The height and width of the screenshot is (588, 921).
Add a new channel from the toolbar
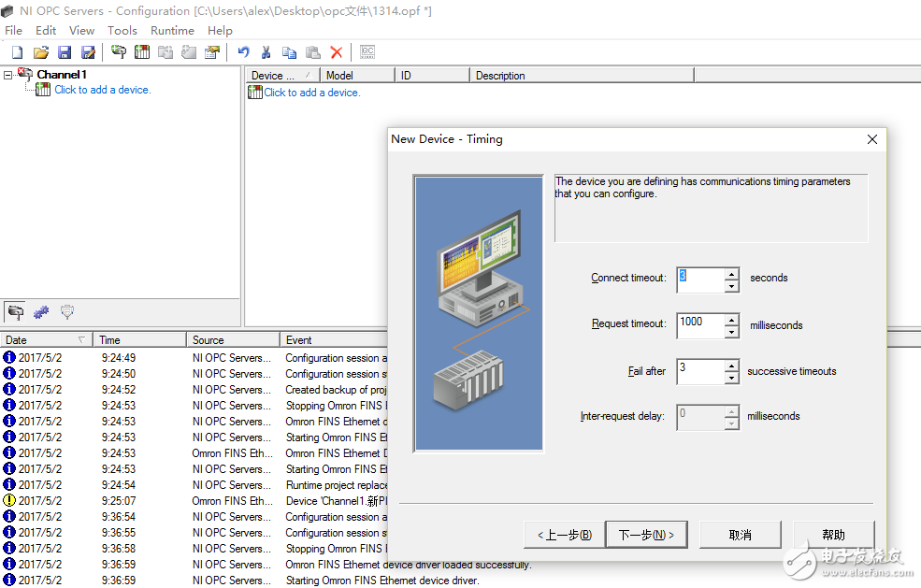point(119,52)
